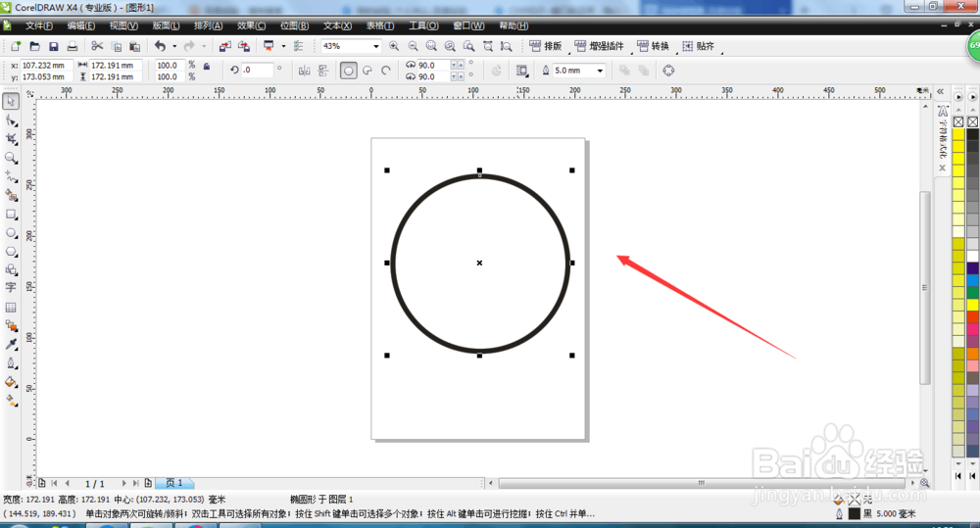Click the Convert to curves icon
Screen dimensions: 980x528
668,71
